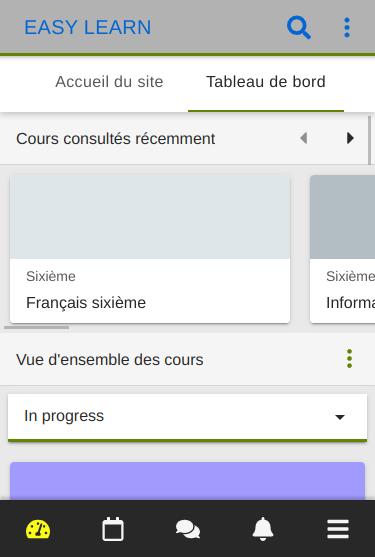Select the Tableau de bord tab
375x557 pixels.
[266, 82]
